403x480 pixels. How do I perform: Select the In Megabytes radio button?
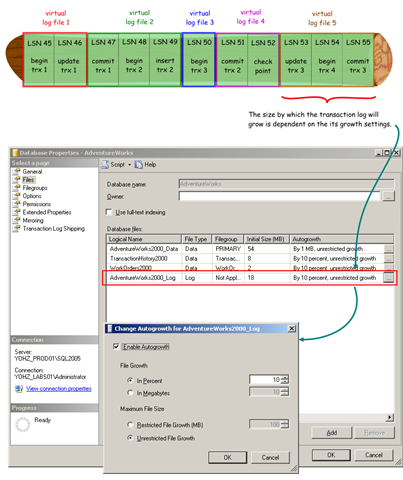[x=130, y=393]
